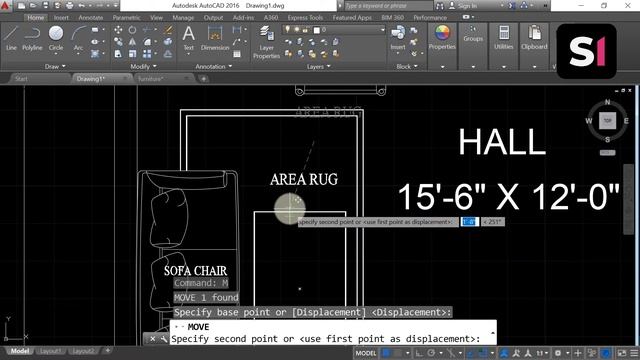Insert a Table from Annotation panel
The height and width of the screenshot is (360, 640).
click(237, 54)
